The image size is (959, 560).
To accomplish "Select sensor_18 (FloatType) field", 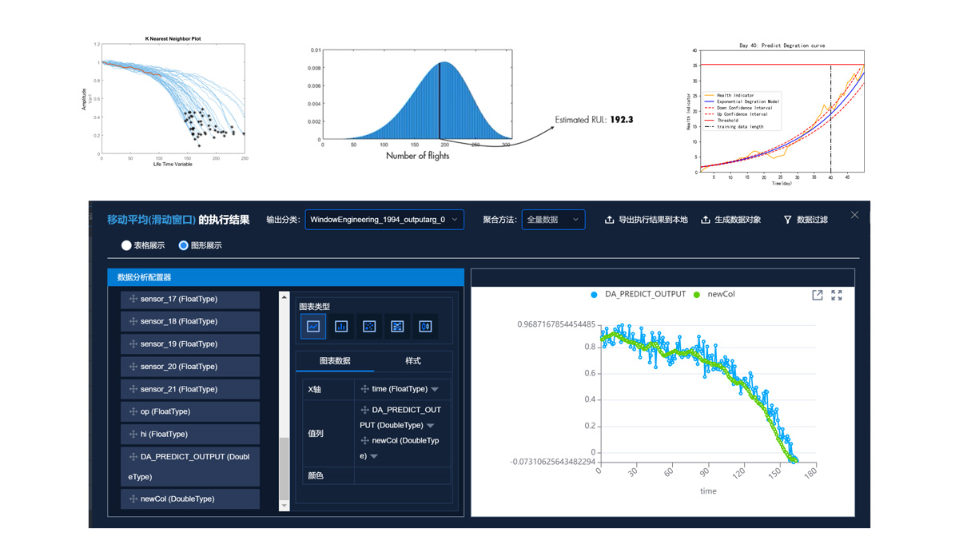I will point(190,321).
